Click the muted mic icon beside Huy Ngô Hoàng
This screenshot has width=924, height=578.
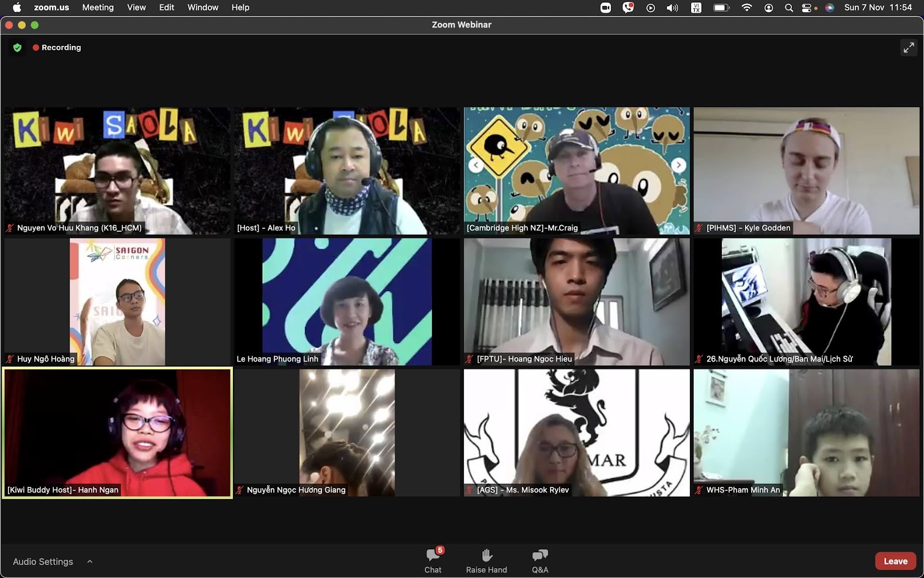click(x=10, y=359)
